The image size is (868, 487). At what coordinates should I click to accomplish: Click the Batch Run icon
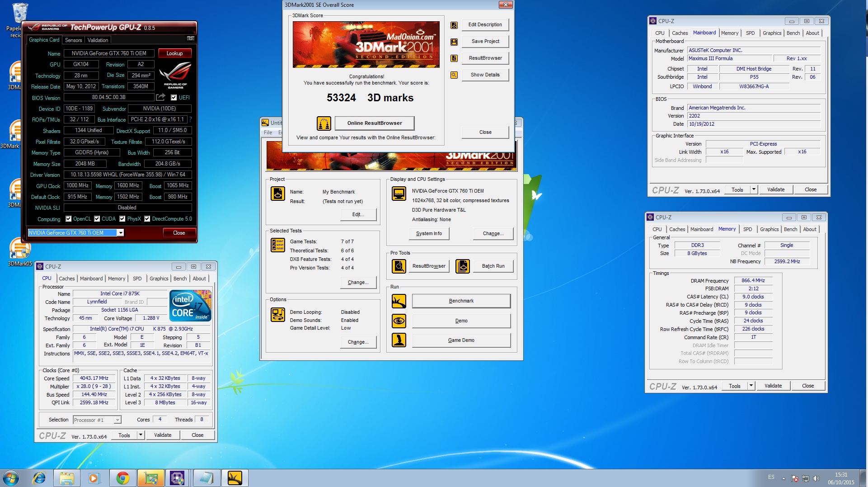(x=463, y=266)
